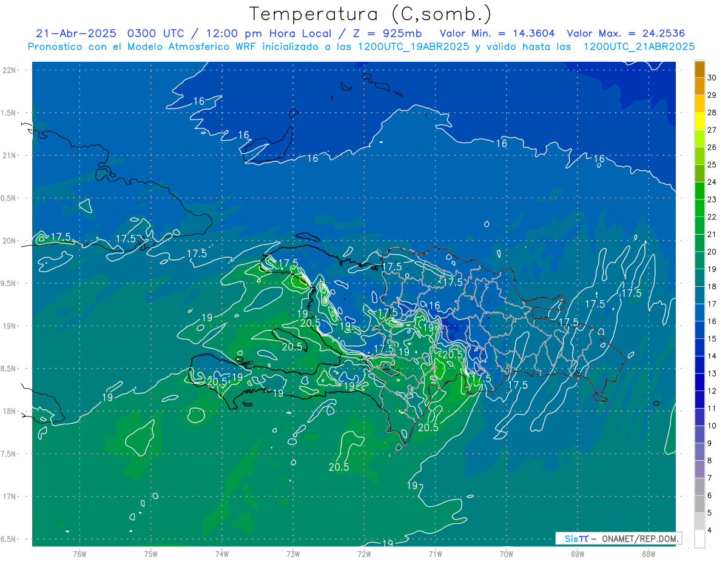Click color scale swatch between 16 and 17
This screenshot has height=562, width=728.
(x=699, y=313)
